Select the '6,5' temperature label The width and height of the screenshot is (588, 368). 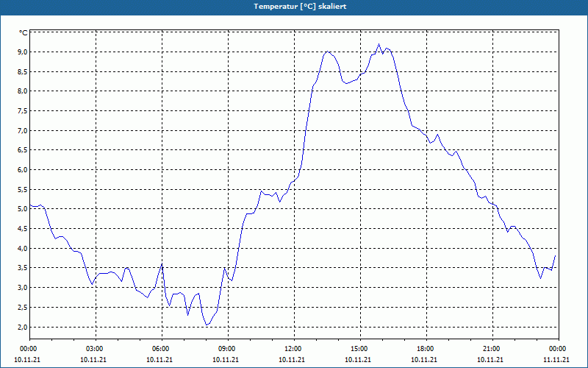[x=23, y=150]
